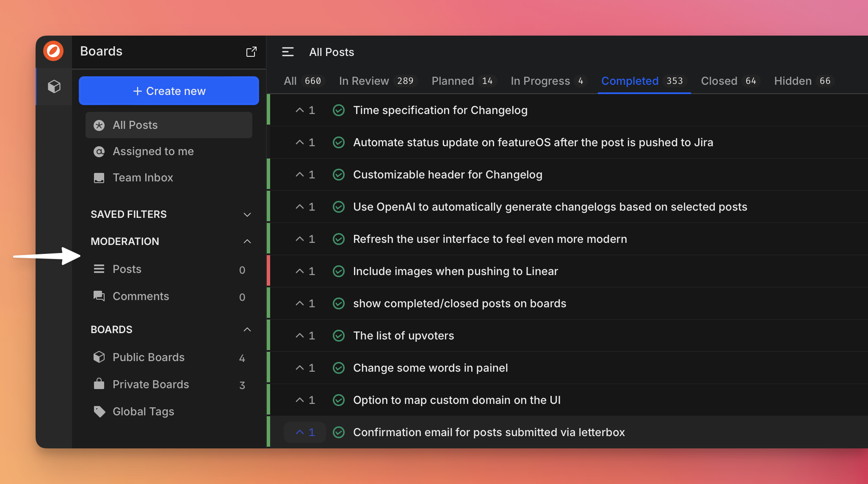Collapse the Moderation section
Screen dimensions: 868x484
coord(247,242)
